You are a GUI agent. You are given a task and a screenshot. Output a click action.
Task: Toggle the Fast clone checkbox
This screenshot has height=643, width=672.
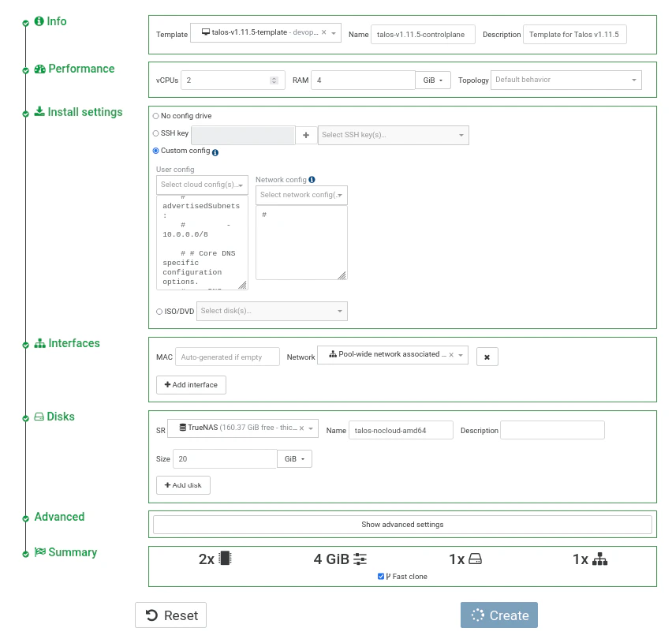pos(382,576)
